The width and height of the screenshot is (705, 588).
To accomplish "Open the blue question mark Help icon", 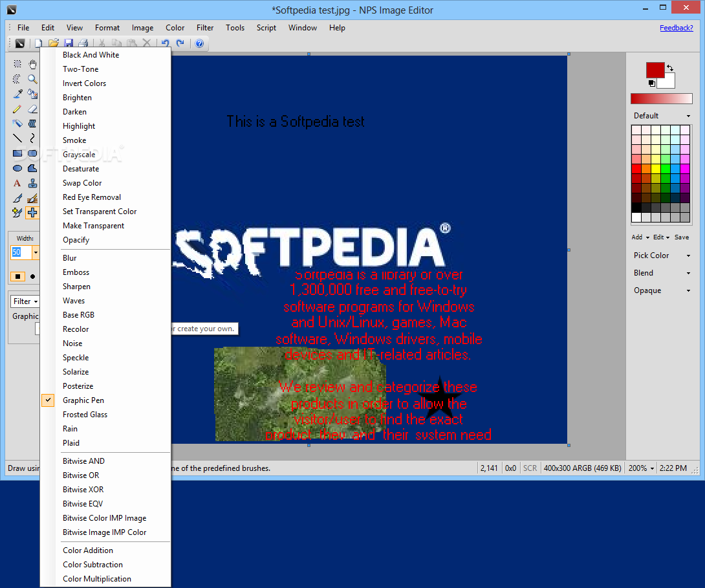I will pos(200,43).
